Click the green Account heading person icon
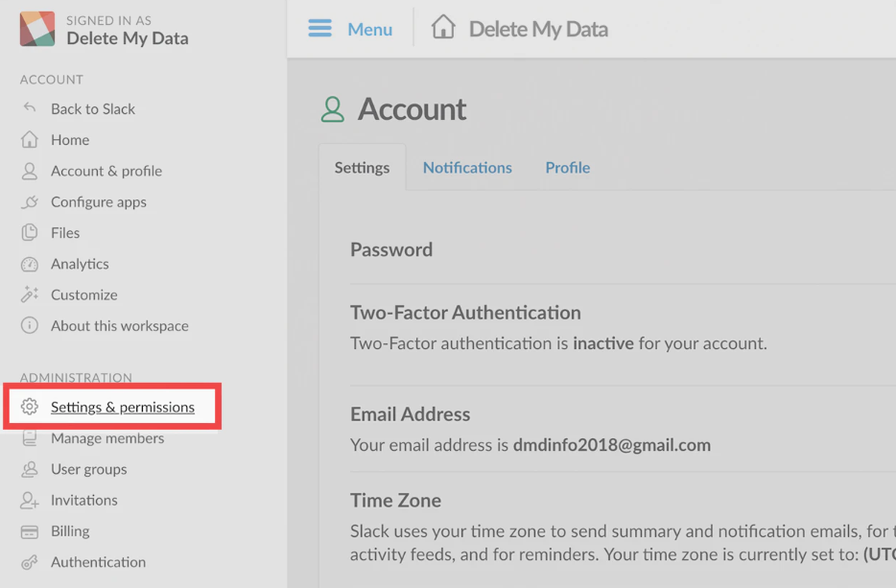896x588 pixels. [x=333, y=109]
